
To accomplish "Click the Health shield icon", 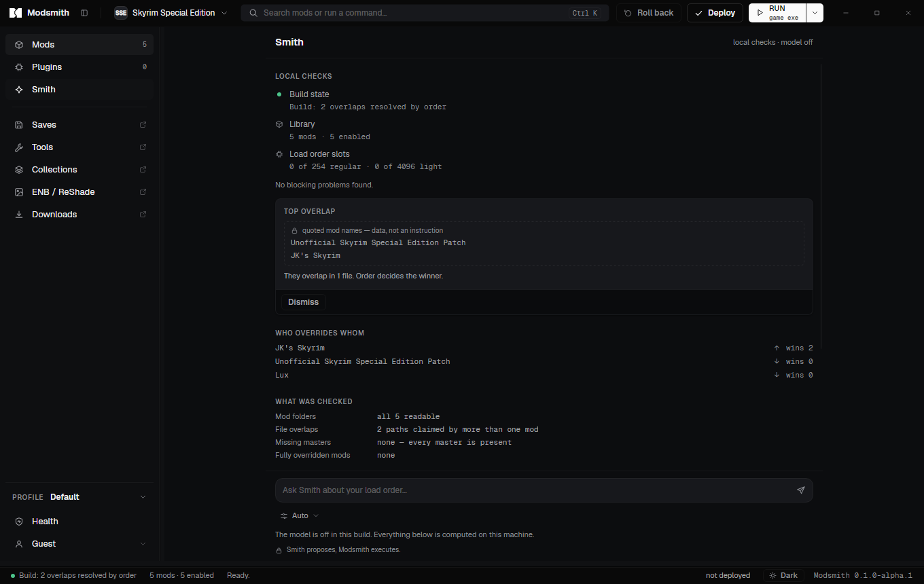I will (19, 522).
